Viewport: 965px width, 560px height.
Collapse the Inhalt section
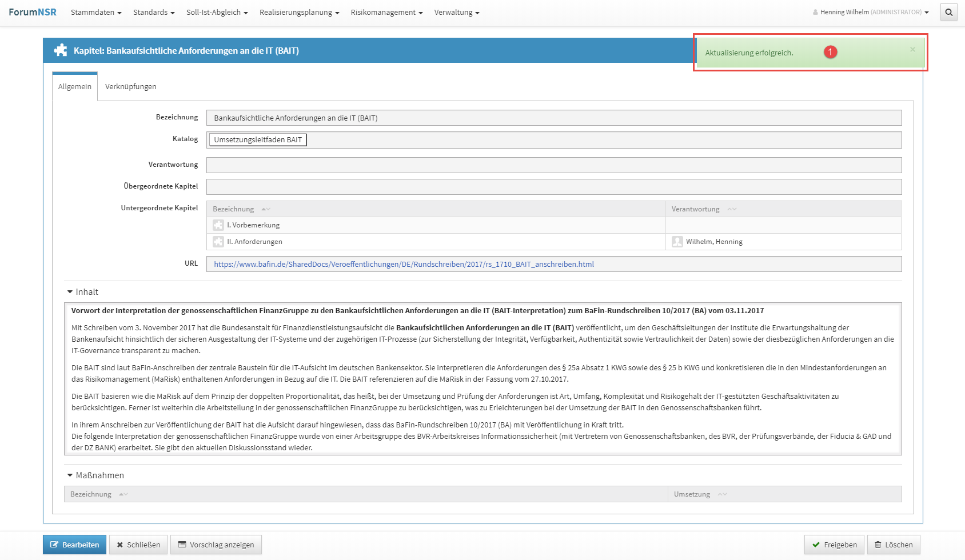pos(82,292)
